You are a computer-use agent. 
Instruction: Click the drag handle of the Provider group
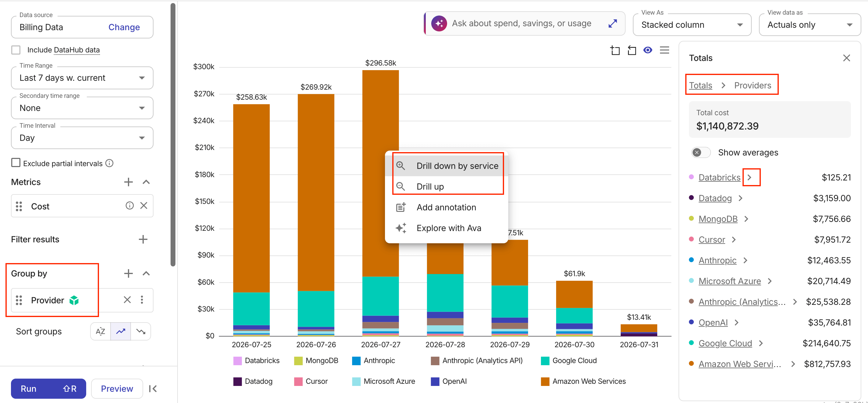(x=19, y=300)
